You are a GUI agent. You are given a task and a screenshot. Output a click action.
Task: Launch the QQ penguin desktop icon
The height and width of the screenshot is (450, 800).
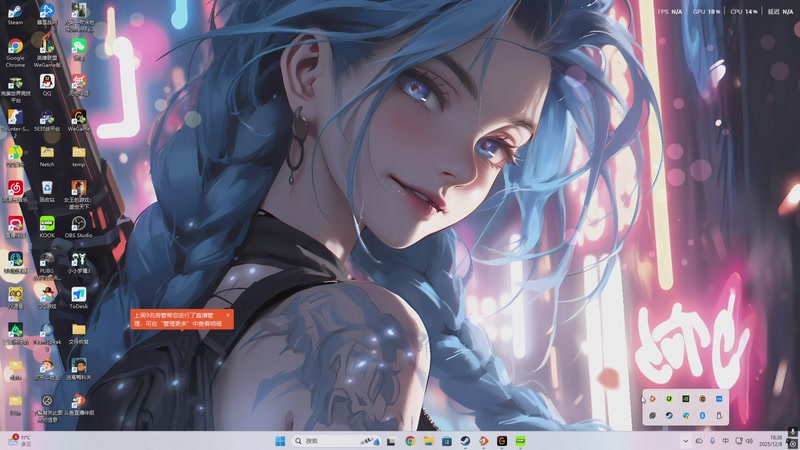click(x=47, y=85)
